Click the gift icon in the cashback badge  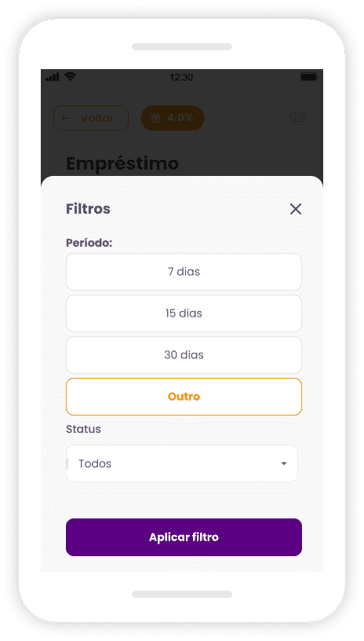point(155,118)
